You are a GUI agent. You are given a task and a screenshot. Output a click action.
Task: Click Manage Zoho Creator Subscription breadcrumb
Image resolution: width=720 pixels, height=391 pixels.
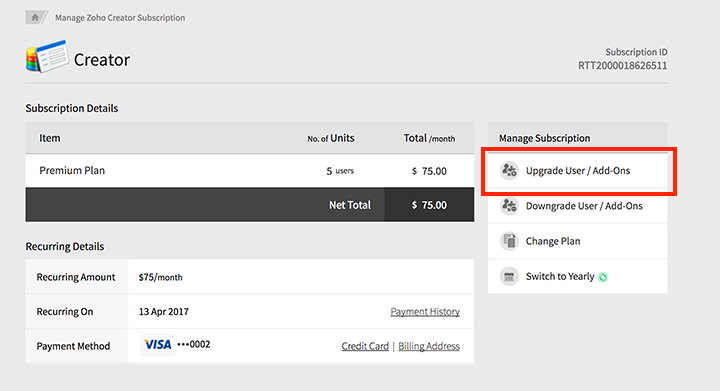pos(120,18)
